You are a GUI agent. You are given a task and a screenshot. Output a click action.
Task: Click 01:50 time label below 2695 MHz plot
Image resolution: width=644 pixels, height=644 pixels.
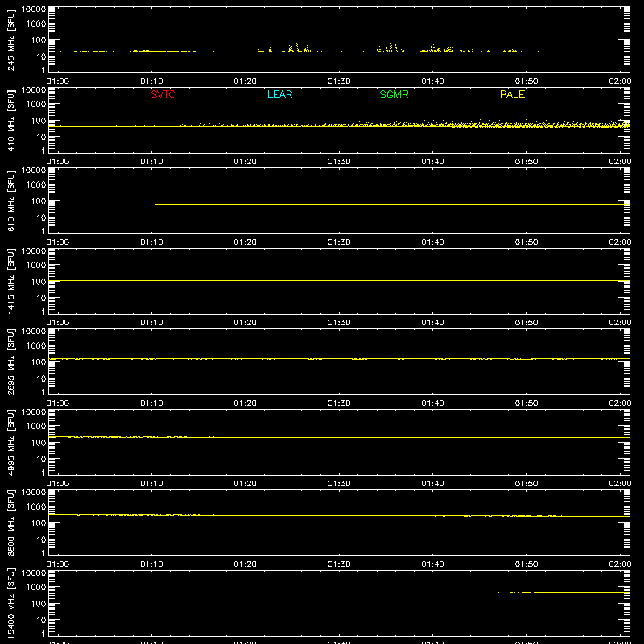[x=526, y=403]
